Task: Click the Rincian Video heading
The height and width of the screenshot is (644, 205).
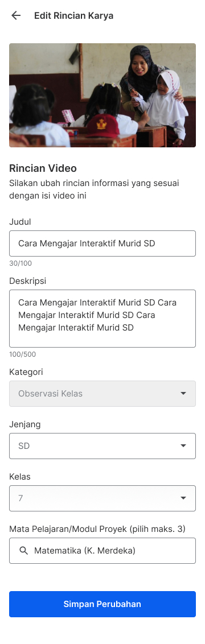Action: click(43, 168)
